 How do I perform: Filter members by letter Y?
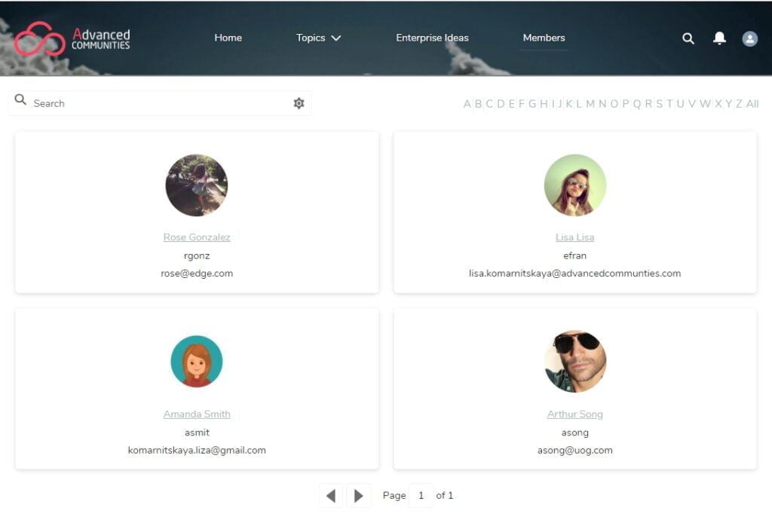[729, 104]
